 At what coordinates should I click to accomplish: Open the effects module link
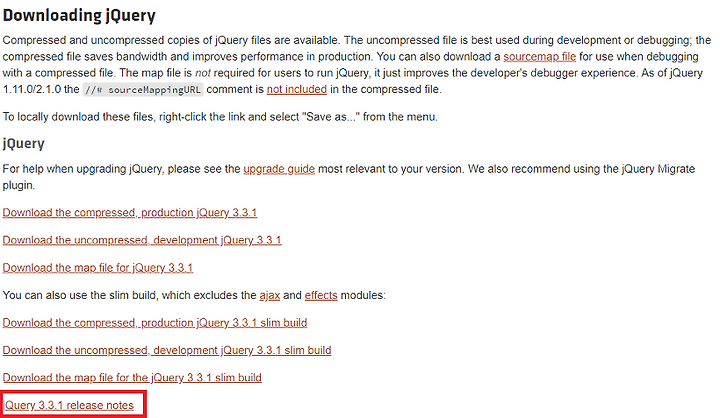(321, 295)
